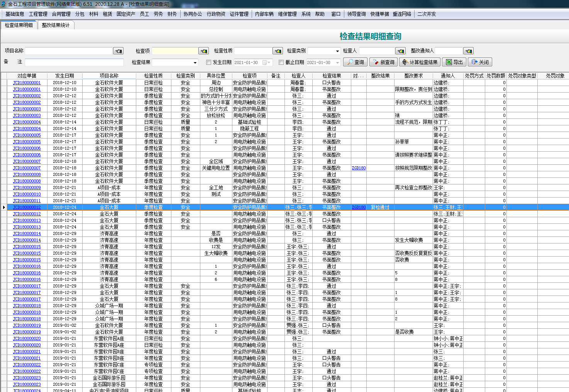Open lookup icon beside 项目名称 field
Image resolution: width=569 pixels, height=392 pixels.
(x=118, y=51)
